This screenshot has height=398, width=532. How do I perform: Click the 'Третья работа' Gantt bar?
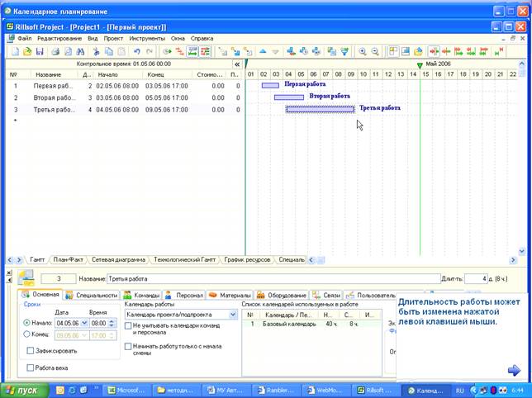(320, 109)
